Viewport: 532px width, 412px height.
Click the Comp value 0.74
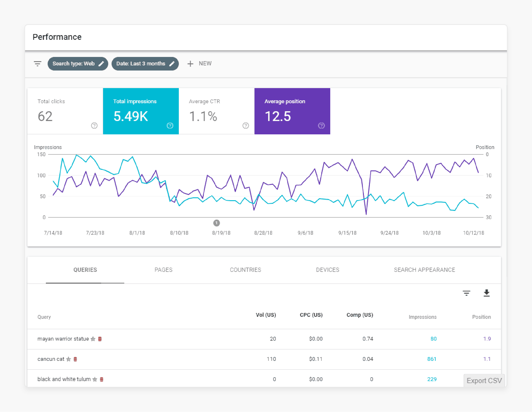tap(368, 339)
